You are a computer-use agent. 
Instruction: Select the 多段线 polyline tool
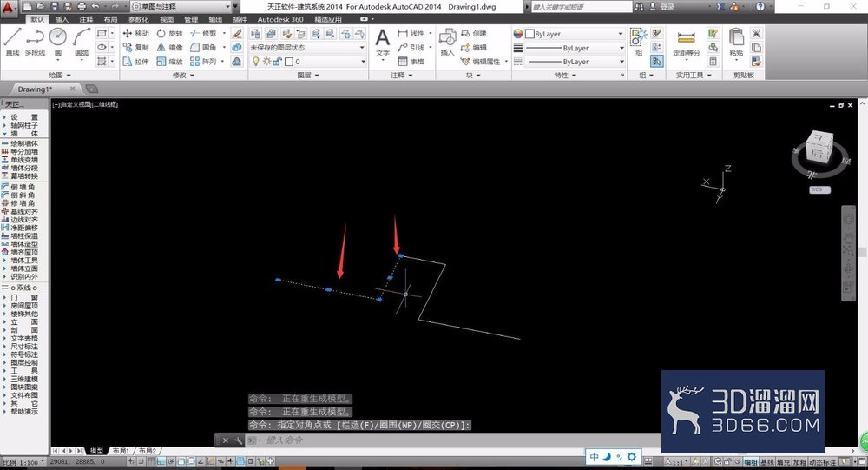(35, 42)
